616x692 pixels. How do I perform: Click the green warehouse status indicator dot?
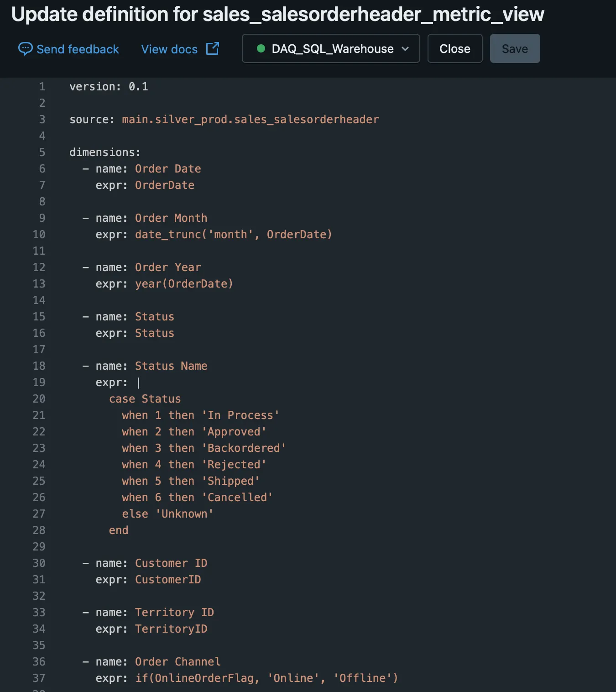tap(261, 48)
